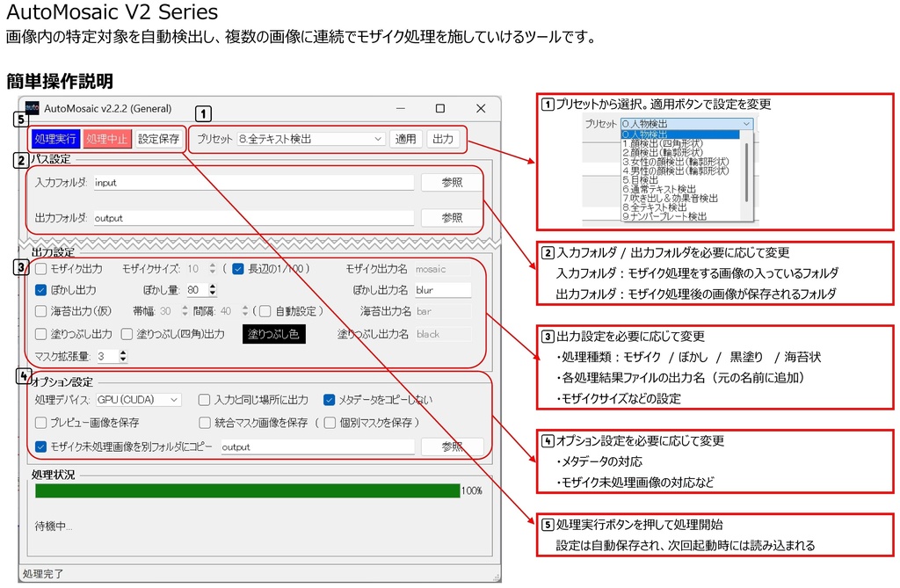
Task: Uncheck the 長辺の1/100 option
Action: [238, 269]
